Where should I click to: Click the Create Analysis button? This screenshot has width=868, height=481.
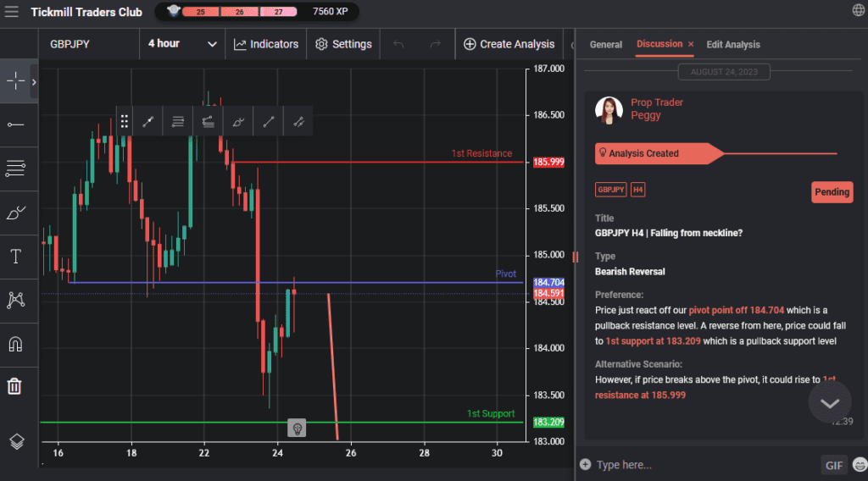(x=509, y=44)
